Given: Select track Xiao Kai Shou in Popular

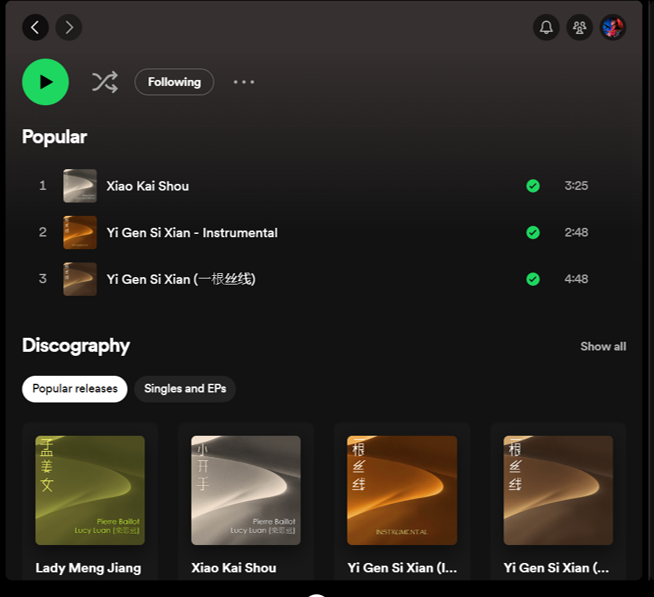Looking at the screenshot, I should click(x=147, y=186).
